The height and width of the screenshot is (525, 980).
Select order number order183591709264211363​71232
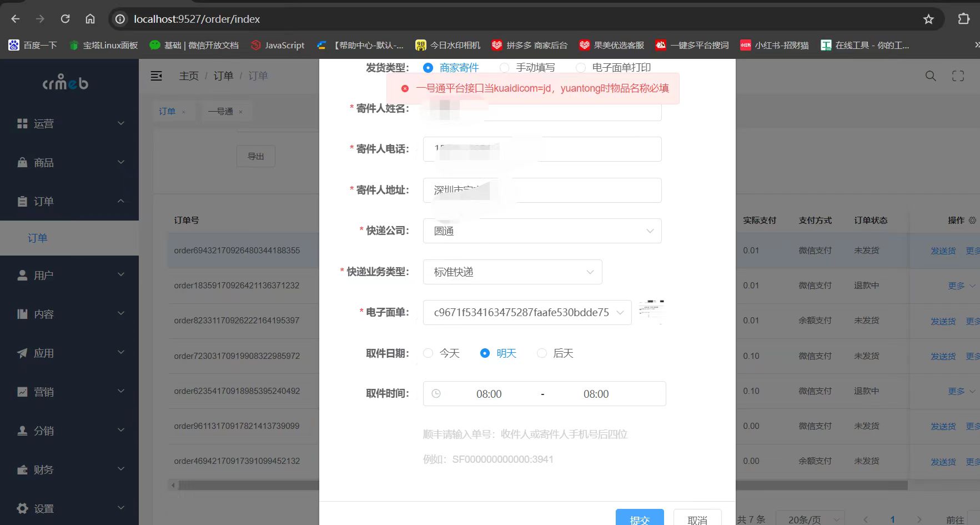pos(237,286)
